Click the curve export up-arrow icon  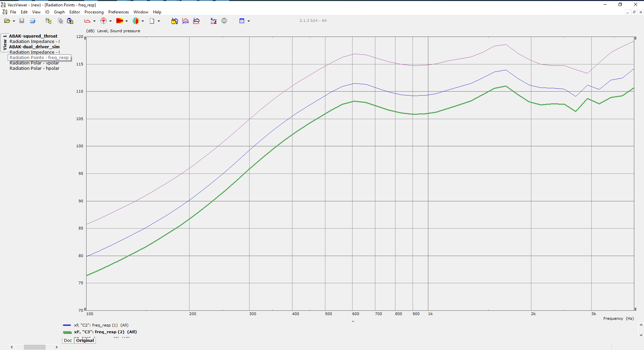tap(214, 21)
